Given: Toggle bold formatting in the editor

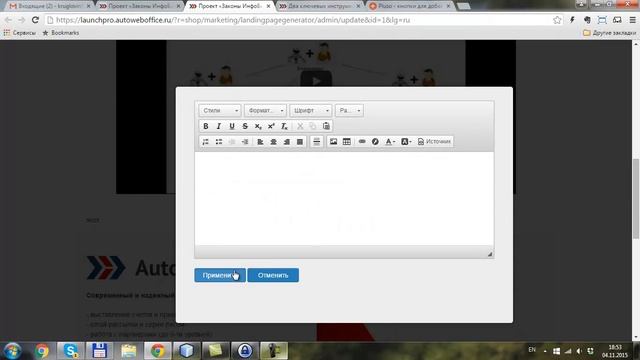Looking at the screenshot, I should (206, 126).
